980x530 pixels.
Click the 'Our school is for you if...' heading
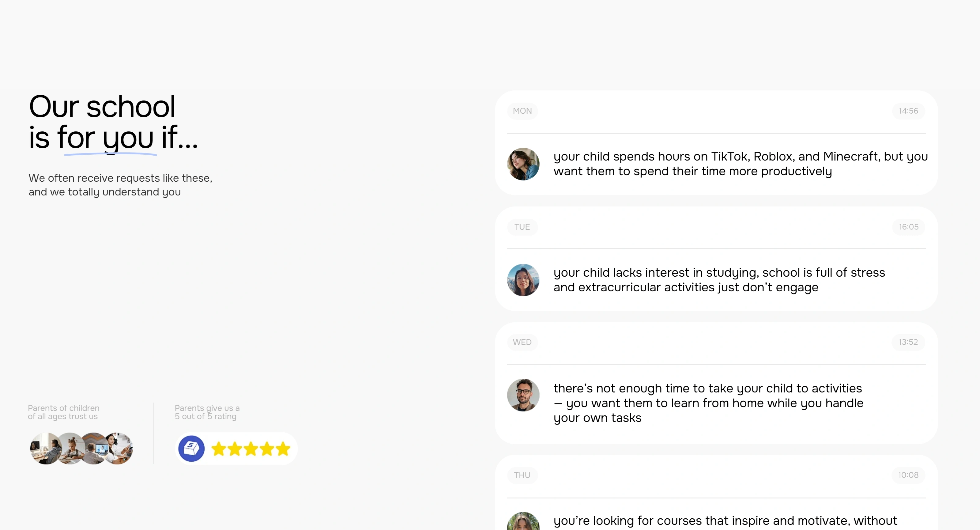tap(113, 122)
